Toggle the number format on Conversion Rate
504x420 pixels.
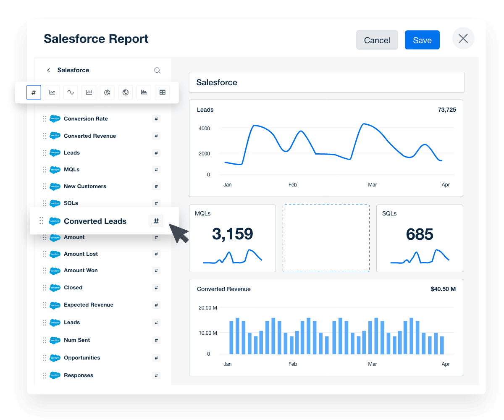(x=156, y=119)
